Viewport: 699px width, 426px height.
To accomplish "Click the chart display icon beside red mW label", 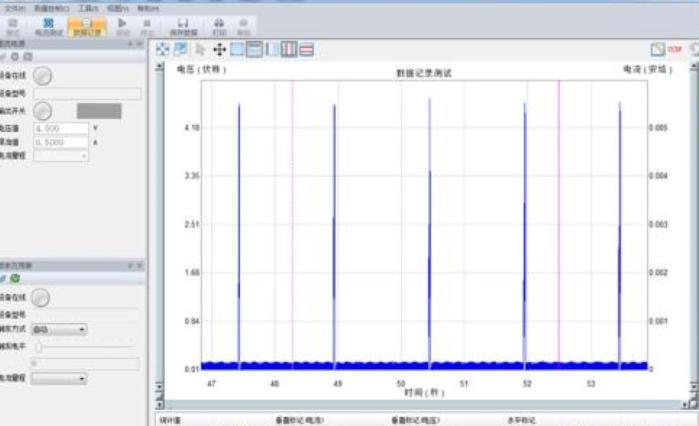I will pyautogui.click(x=658, y=49).
